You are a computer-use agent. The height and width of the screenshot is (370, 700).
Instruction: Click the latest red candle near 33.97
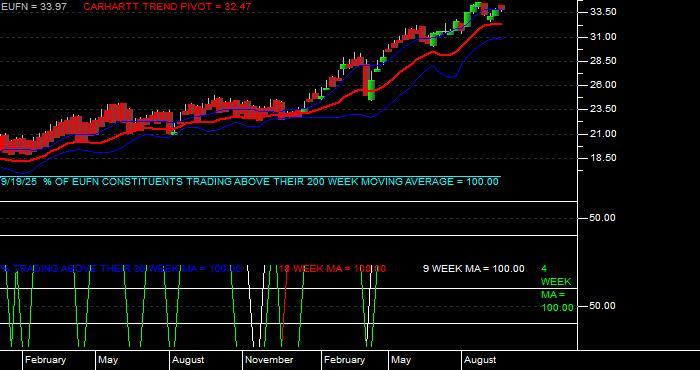click(x=501, y=7)
